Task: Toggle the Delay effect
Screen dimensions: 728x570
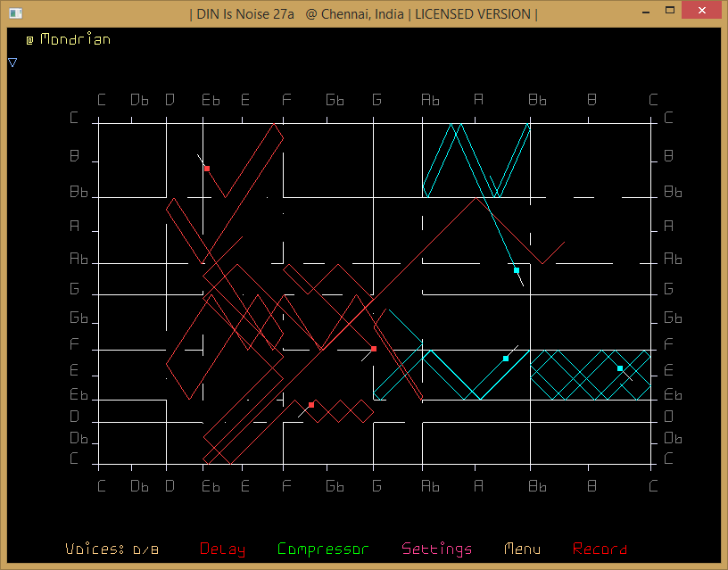Action: 222,549
